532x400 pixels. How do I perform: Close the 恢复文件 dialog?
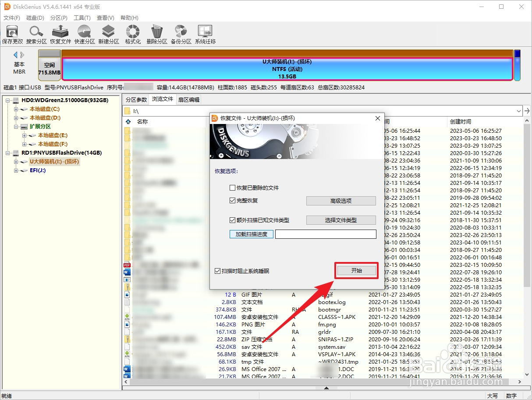(378, 118)
